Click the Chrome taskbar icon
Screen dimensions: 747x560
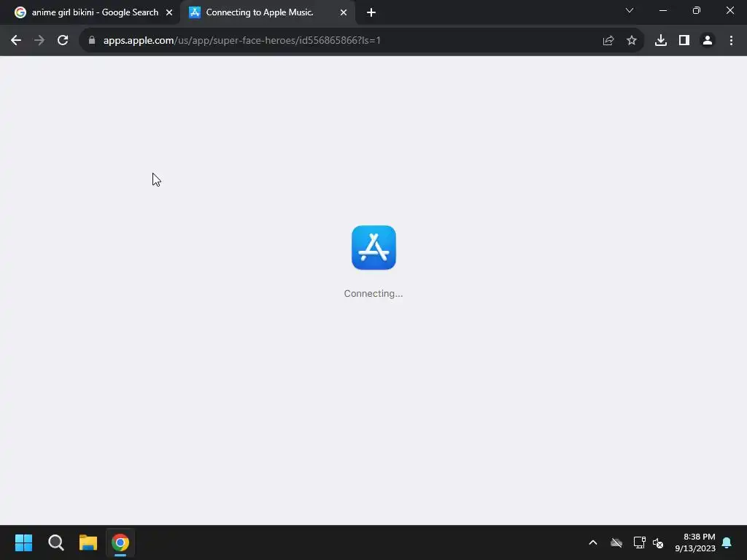[x=120, y=542]
